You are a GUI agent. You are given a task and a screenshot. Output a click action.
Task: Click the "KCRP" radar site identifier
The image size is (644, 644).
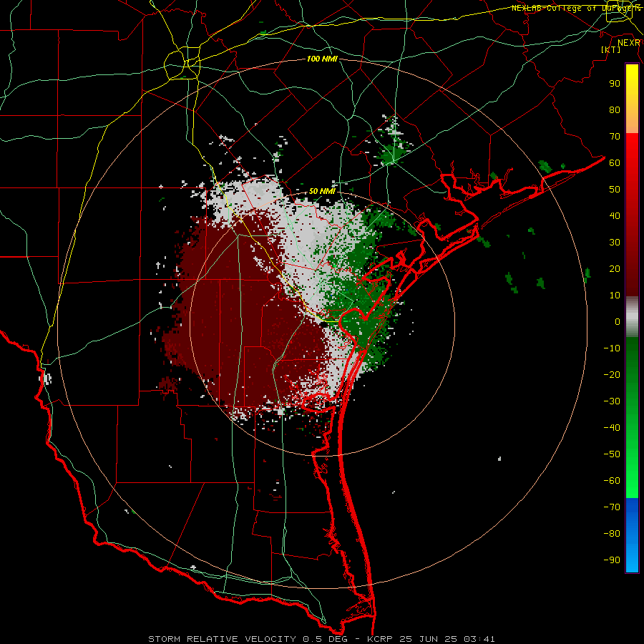[x=381, y=639]
